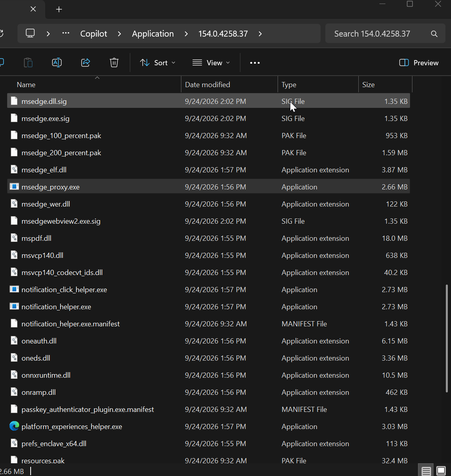Select notification_helper.exe.manifest file name
Screen dimensions: 451x476
coord(71,324)
